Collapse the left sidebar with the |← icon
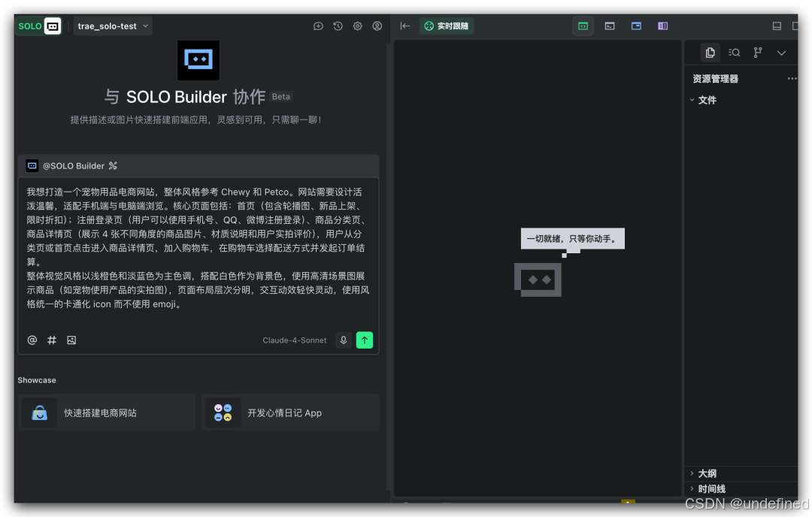The height and width of the screenshot is (517, 812). tap(405, 26)
